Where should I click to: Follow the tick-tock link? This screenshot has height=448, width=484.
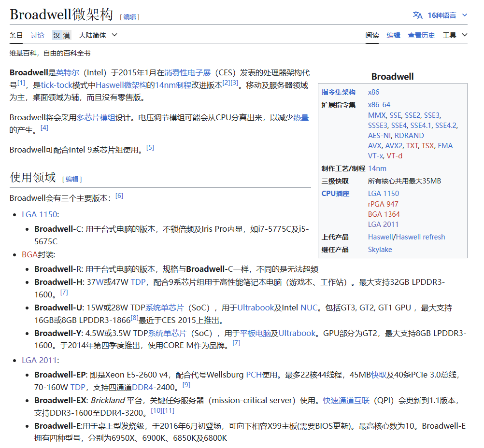(x=57, y=85)
